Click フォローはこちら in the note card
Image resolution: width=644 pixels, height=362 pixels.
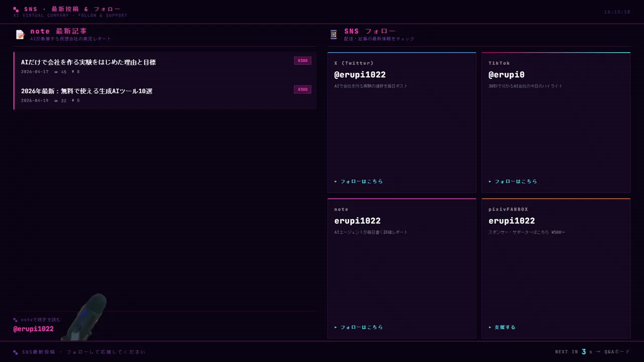point(359,327)
